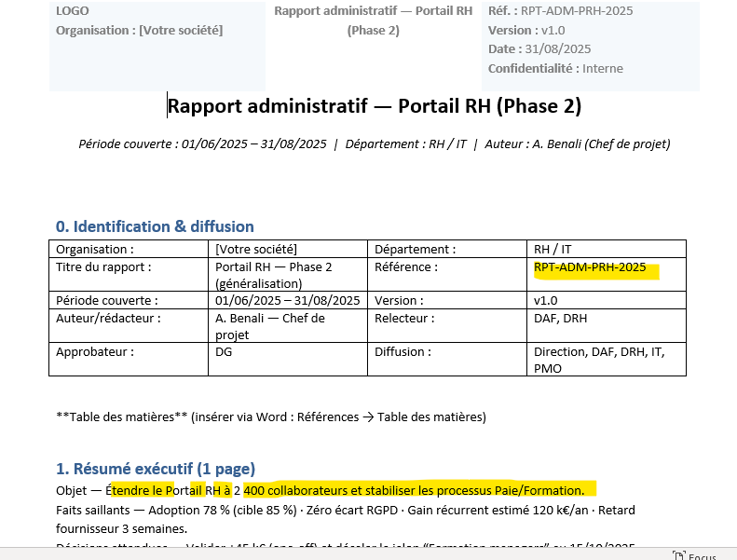Click the Focus icon at bottom right
This screenshot has height=560, width=737.
click(x=677, y=556)
